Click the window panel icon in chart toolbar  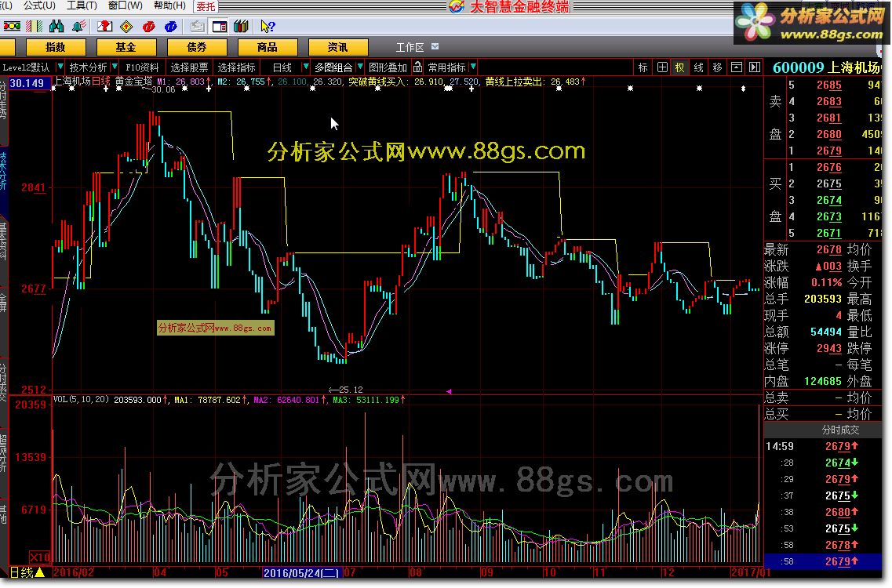click(736, 67)
